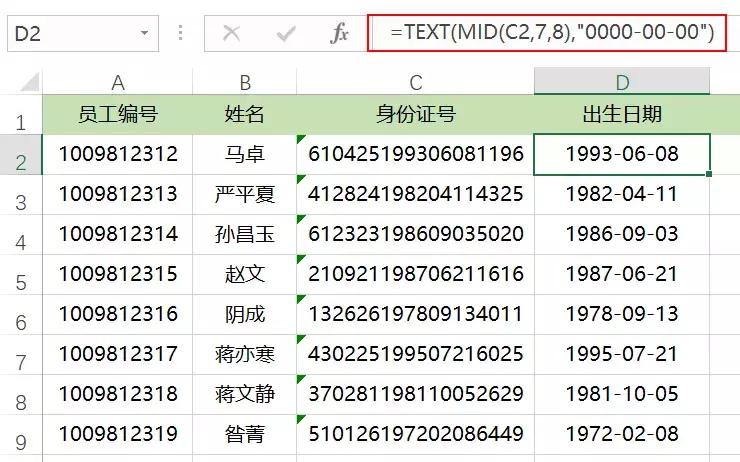740x462 pixels.
Task: Select birth date cell 1982-04-11
Action: tap(622, 195)
